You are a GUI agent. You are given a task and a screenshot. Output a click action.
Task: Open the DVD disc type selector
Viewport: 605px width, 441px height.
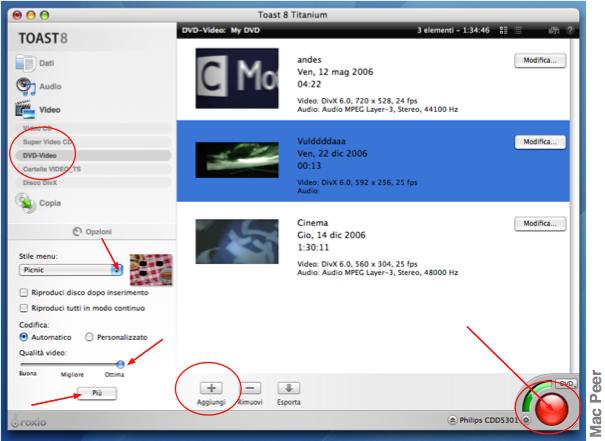coord(566,384)
